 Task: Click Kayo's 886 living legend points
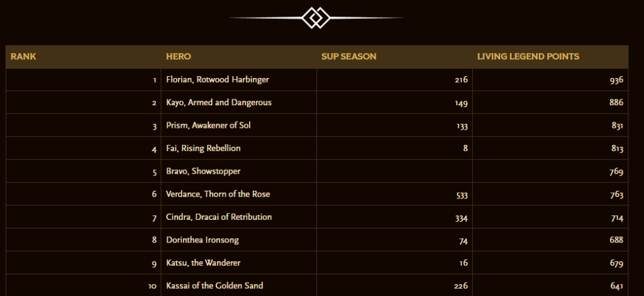tap(616, 103)
